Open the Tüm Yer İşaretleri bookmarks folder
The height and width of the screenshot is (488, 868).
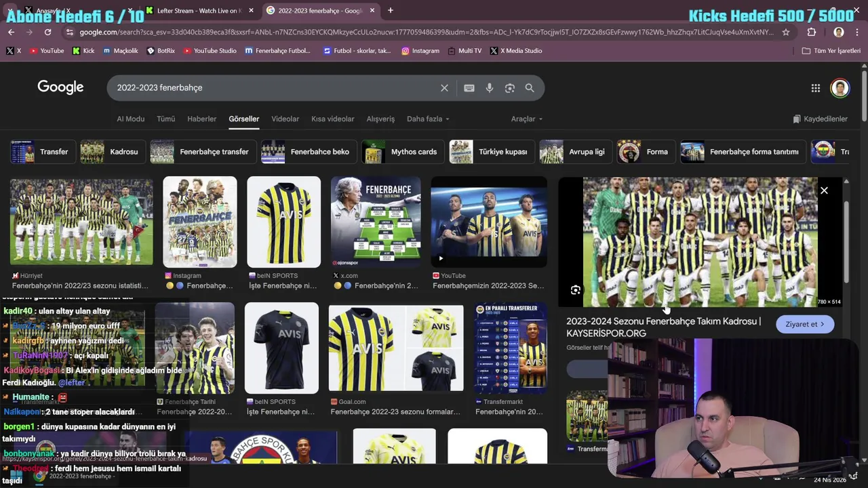point(831,50)
